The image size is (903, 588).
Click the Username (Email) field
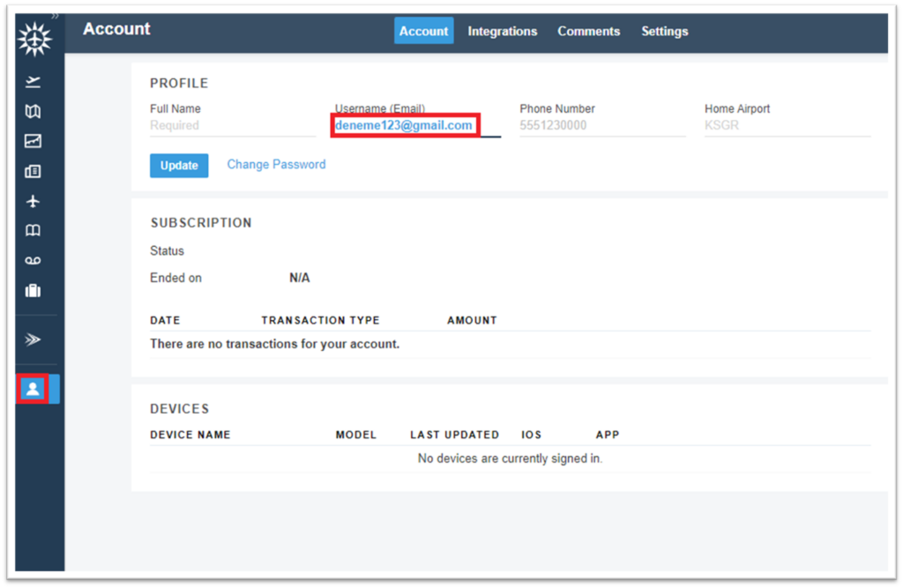[417, 125]
